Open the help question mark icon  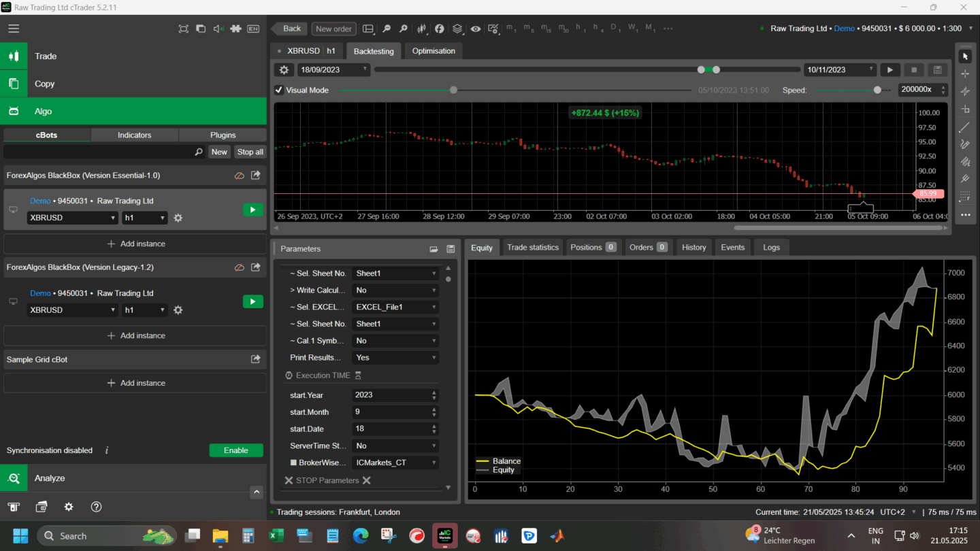tap(96, 507)
